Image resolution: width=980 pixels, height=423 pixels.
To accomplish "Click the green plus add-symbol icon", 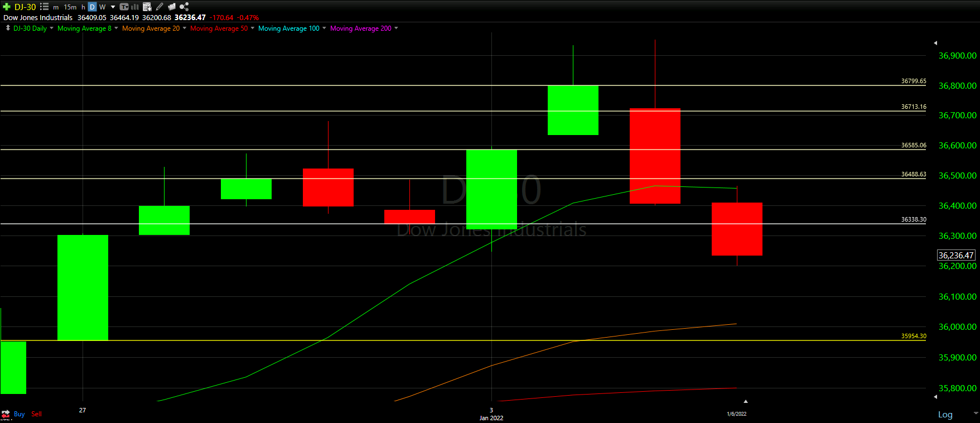I will (x=7, y=7).
